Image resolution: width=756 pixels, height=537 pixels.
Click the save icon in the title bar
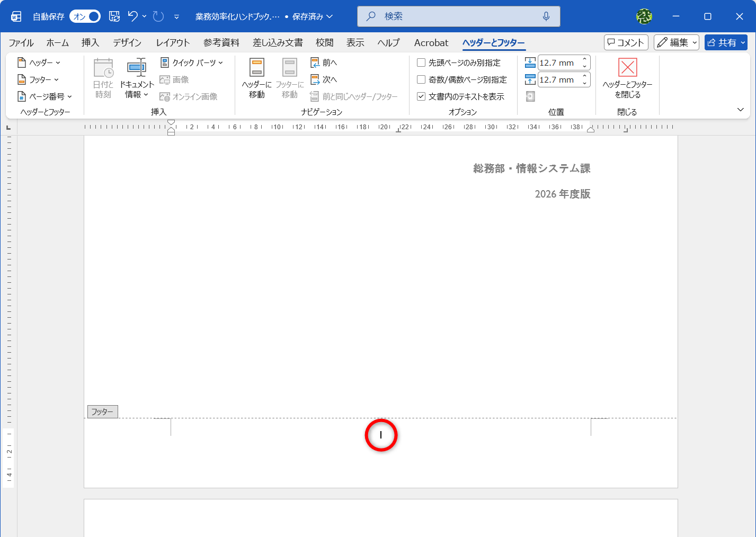click(114, 16)
